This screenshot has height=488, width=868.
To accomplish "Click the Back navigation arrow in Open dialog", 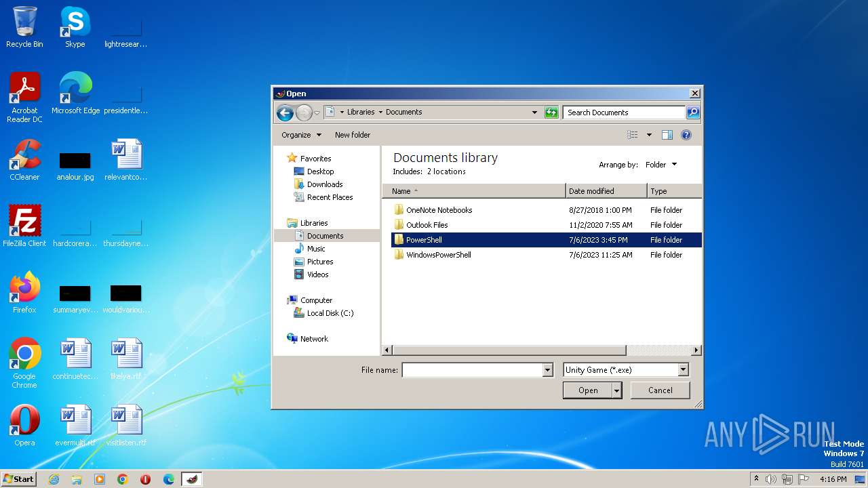I will (x=285, y=113).
